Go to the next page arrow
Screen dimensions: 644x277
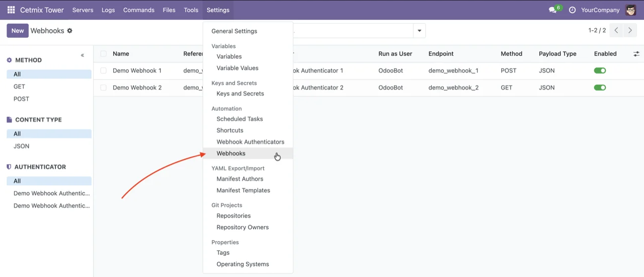630,31
